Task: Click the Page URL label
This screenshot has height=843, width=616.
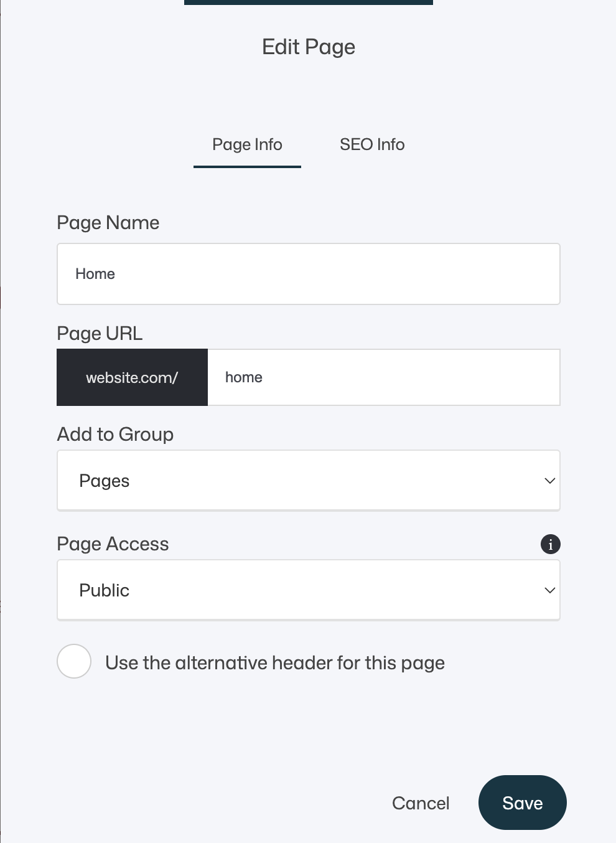Action: (100, 334)
